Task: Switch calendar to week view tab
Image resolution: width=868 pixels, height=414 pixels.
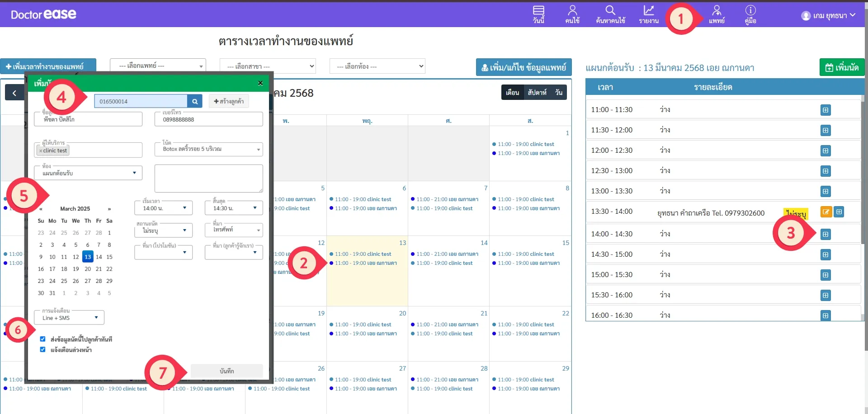Action: click(537, 92)
